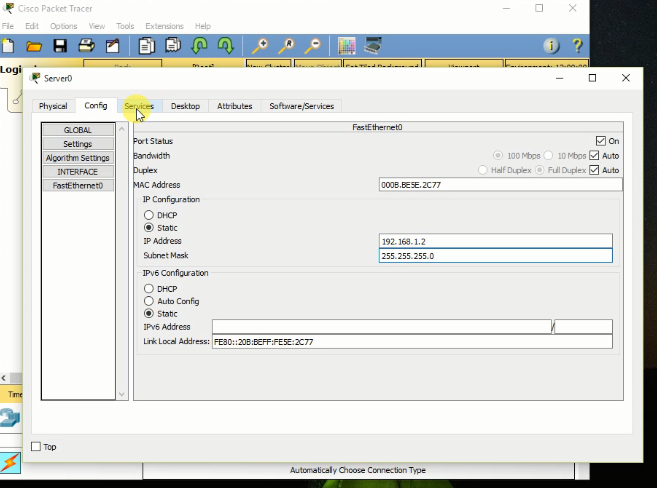Viewport: 657px width, 488px height.
Task: Select 100 Mbps bandwidth radio
Action: coord(498,155)
